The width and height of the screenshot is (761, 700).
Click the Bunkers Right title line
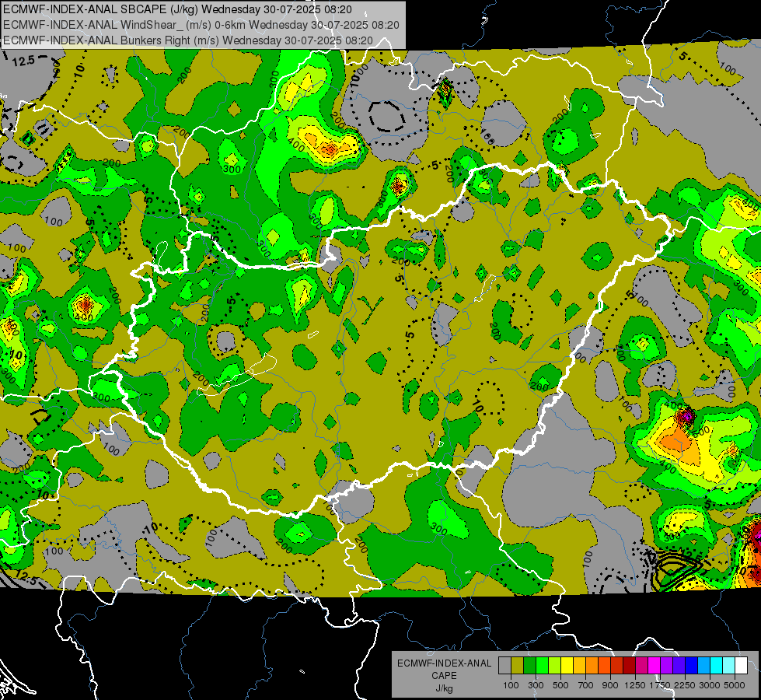pos(188,40)
